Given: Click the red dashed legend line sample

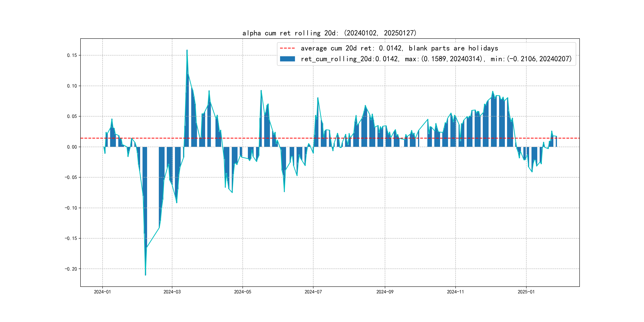Looking at the screenshot, I should point(287,48).
